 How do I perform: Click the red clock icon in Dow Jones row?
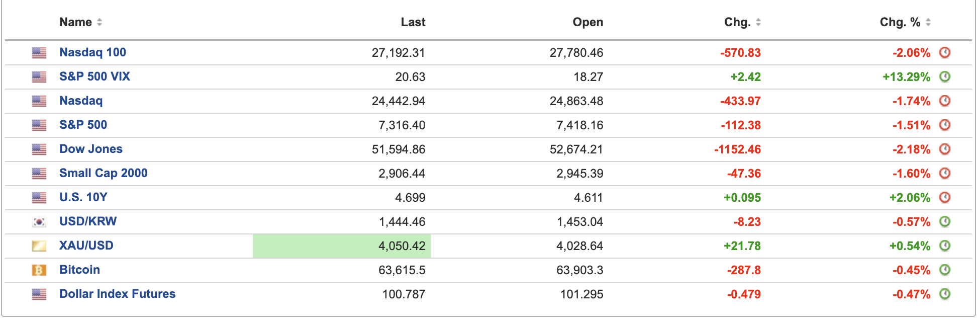pos(945,149)
